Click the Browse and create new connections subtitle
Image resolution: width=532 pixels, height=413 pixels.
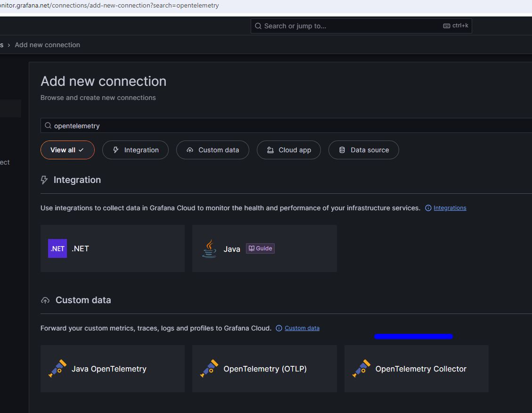[98, 98]
